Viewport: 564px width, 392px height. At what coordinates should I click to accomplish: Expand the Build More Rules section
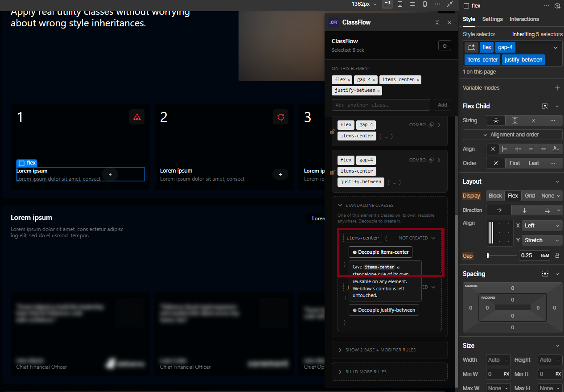(390, 372)
